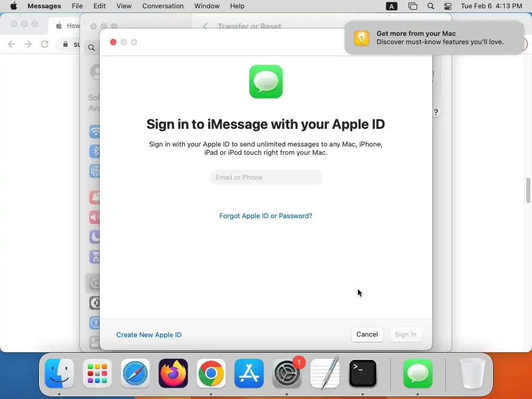Select Focus moon icon in System Settings sidebar
Image resolution: width=532 pixels, height=399 pixels.
[x=95, y=236]
